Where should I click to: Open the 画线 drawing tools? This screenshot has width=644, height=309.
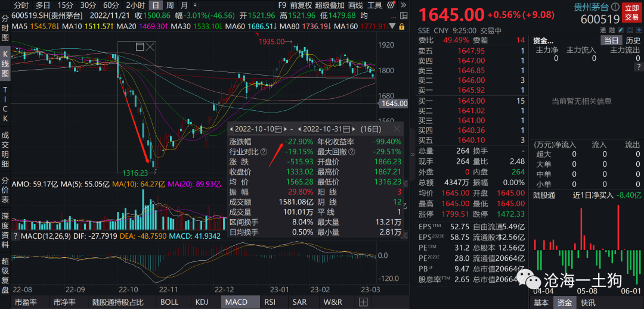[x=355, y=5]
